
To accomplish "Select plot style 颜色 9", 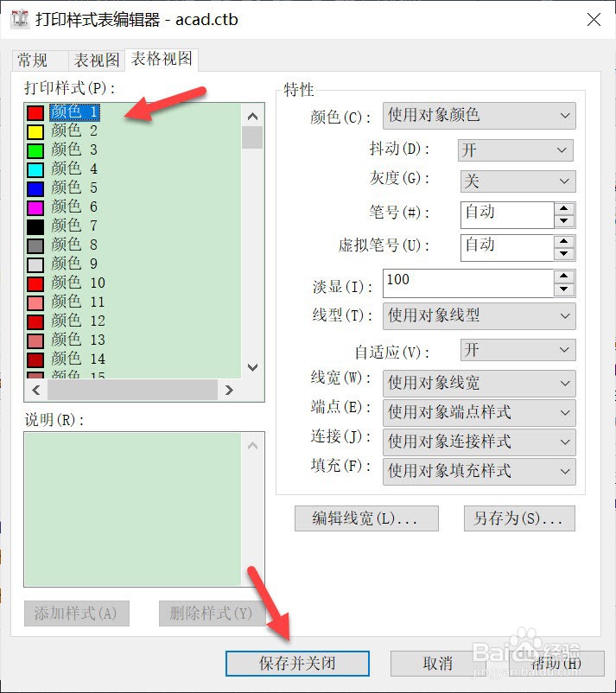I will click(73, 264).
